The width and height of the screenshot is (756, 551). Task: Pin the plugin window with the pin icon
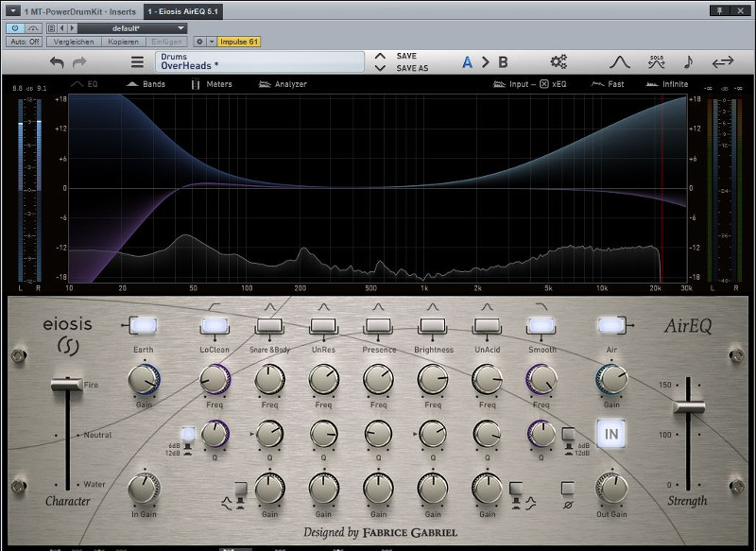[719, 10]
